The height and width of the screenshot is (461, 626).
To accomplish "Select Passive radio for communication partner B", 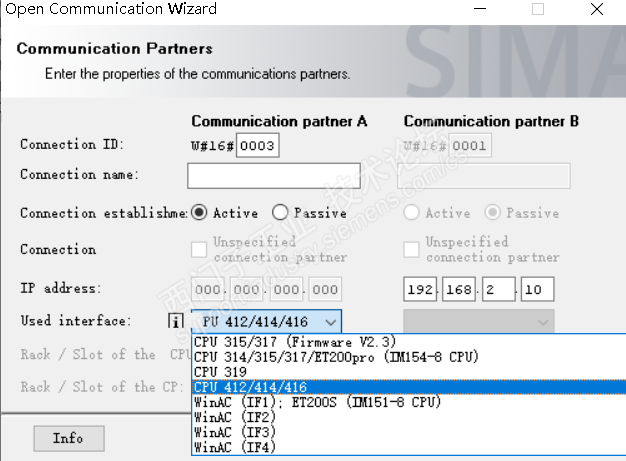I will click(492, 212).
